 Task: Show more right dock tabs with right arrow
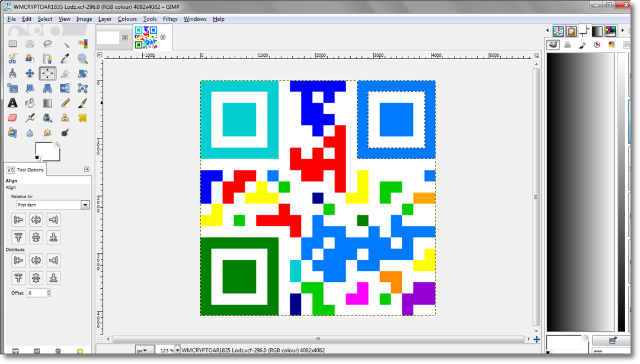pyautogui.click(x=622, y=30)
